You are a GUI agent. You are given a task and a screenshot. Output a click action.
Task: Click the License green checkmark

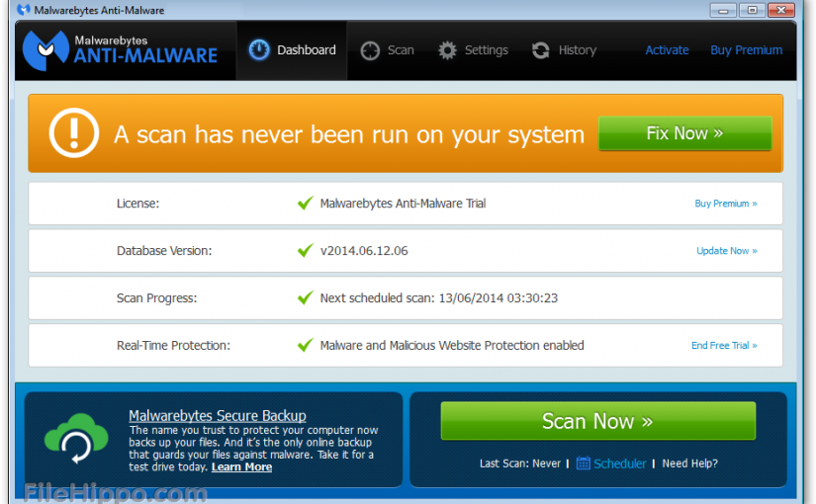(x=306, y=204)
